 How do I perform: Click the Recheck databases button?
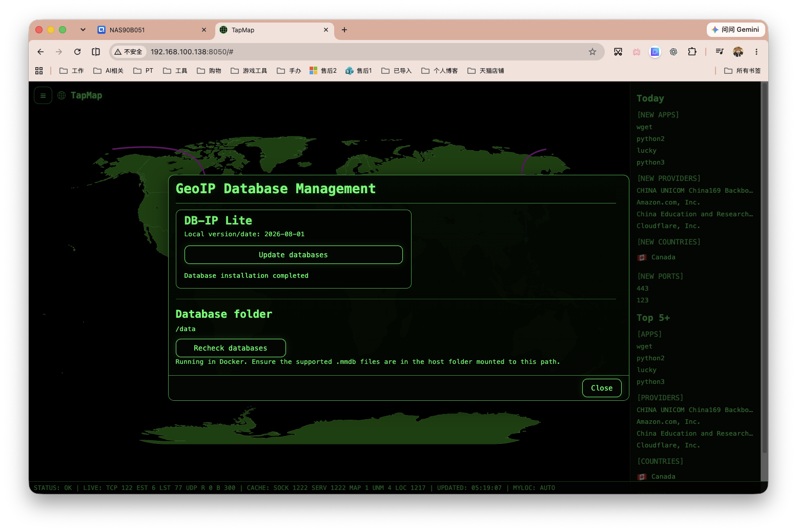click(x=231, y=348)
